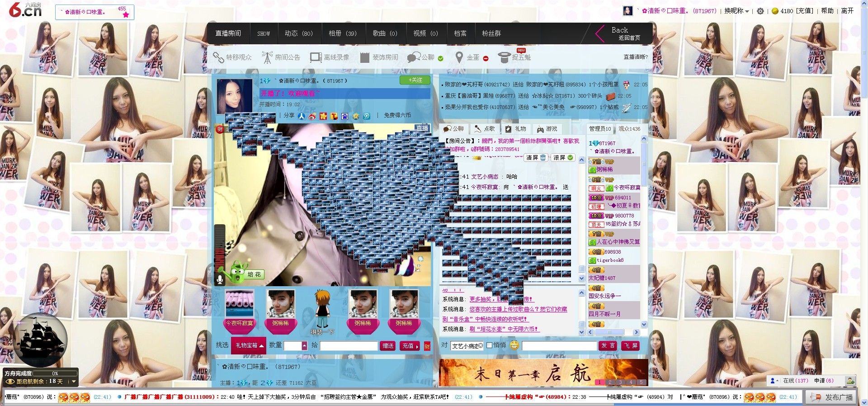Check the 悄悄 whisper checkbox

pyautogui.click(x=489, y=345)
